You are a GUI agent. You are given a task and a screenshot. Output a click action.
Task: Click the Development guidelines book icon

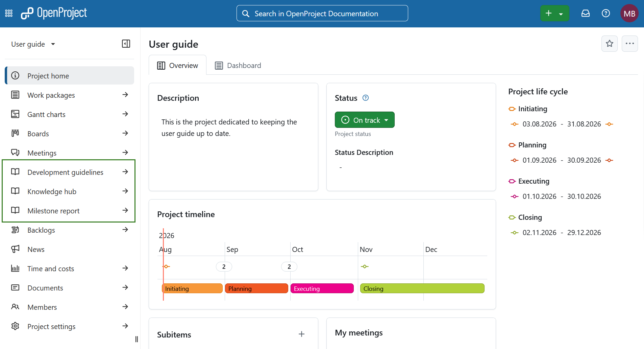pos(15,172)
